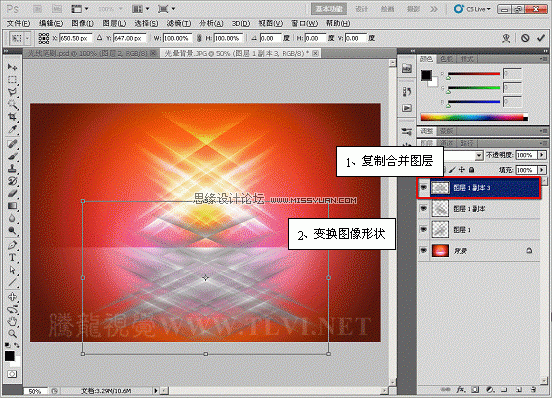Select the Polygonal Lasso tool

[12, 92]
